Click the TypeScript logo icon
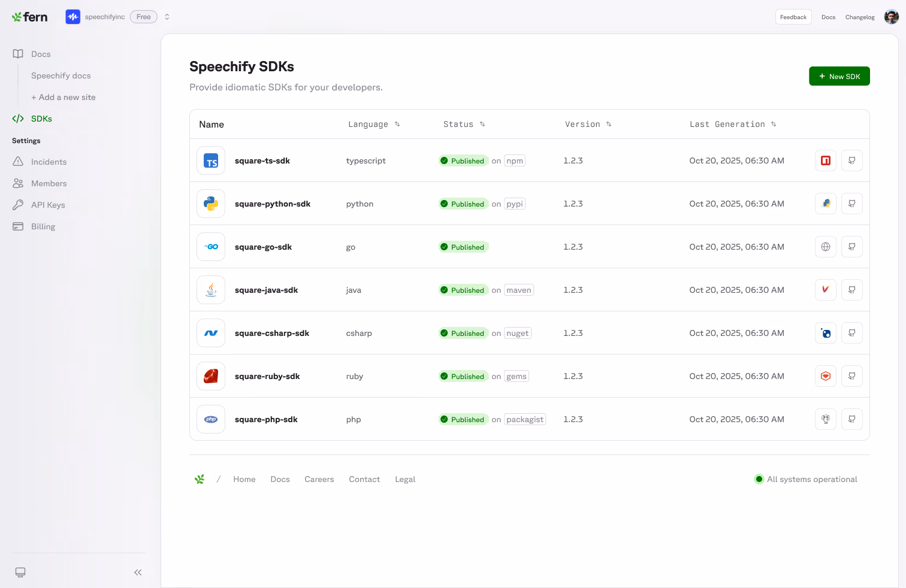The image size is (906, 588). click(211, 160)
